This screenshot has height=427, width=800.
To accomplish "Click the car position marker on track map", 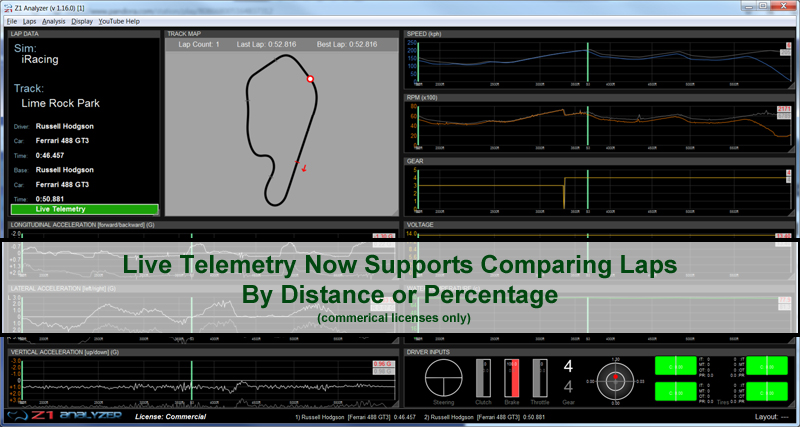I will pos(310,79).
